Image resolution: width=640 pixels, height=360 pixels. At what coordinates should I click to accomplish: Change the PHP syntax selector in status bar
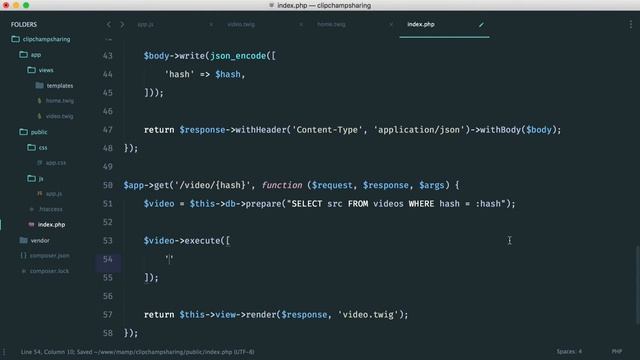[616, 351]
